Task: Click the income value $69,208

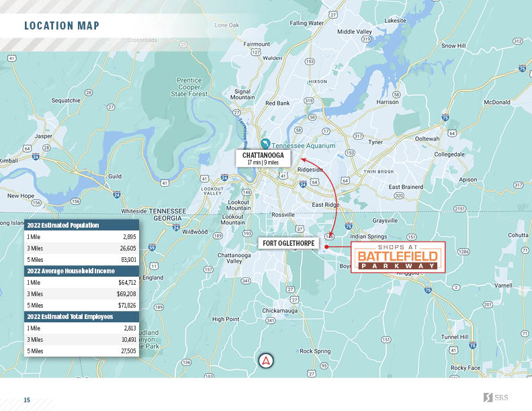Action: point(126,294)
